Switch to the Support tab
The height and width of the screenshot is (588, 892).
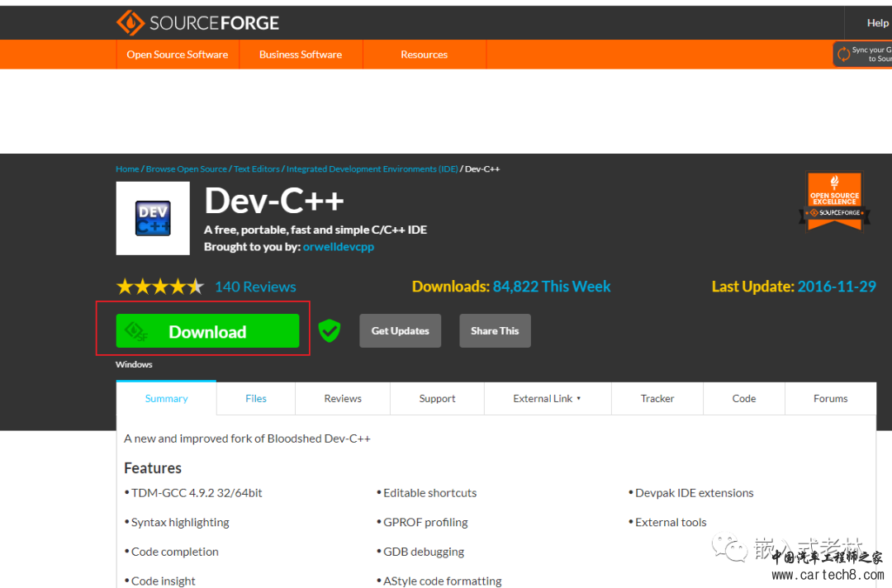(437, 399)
